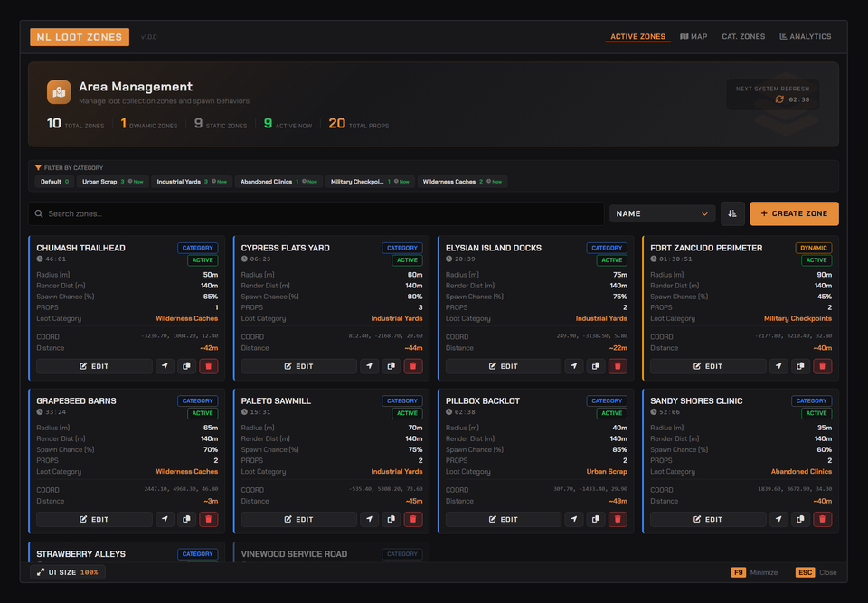Delete the Cypress Flats Yard zone

coord(413,366)
